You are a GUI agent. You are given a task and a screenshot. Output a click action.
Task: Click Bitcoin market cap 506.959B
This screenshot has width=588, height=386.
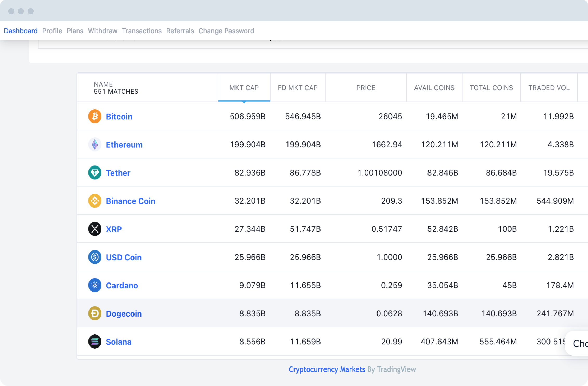(x=248, y=116)
